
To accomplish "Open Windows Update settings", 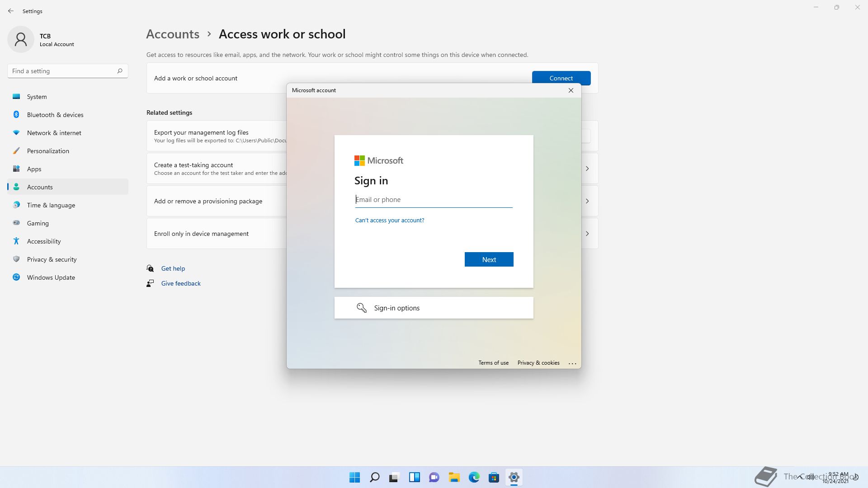I will point(68,277).
